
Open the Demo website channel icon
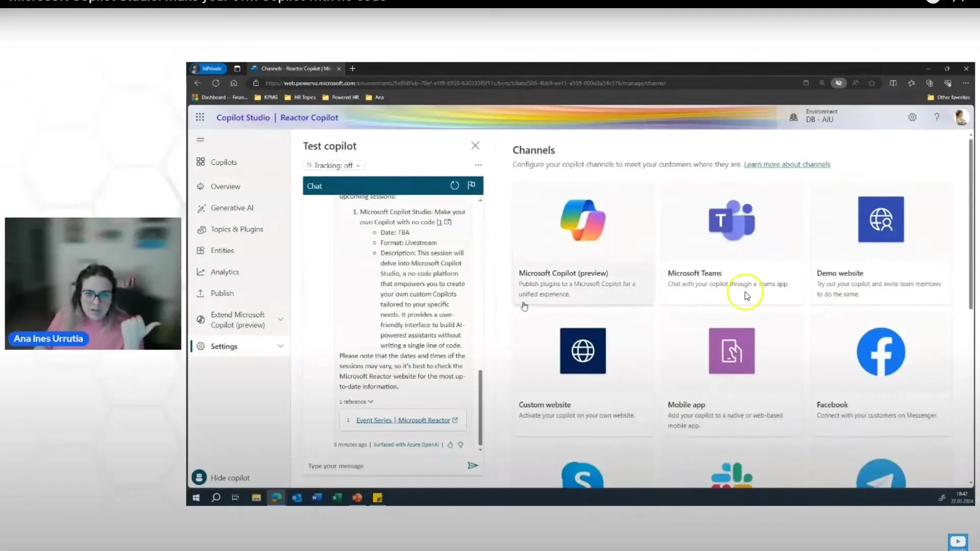click(x=881, y=219)
